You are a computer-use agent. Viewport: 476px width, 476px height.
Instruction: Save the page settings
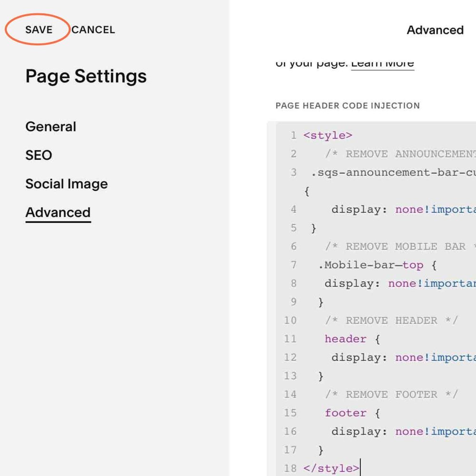click(x=38, y=30)
